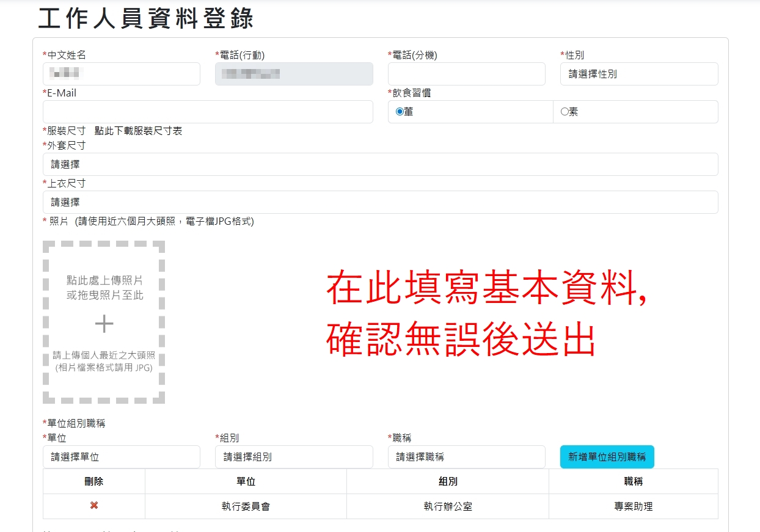
Task: Click 點此處上傳照片 upload text
Action: 104,280
